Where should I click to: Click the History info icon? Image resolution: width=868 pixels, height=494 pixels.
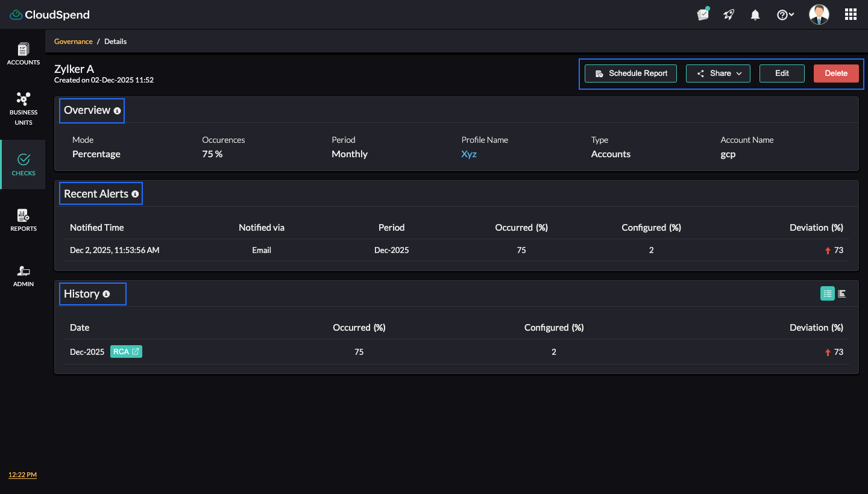[106, 294]
